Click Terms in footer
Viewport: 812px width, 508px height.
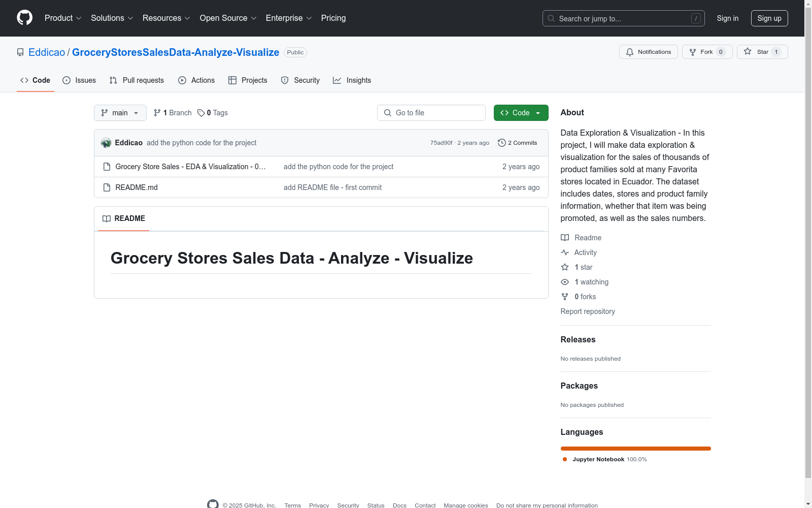[293, 505]
